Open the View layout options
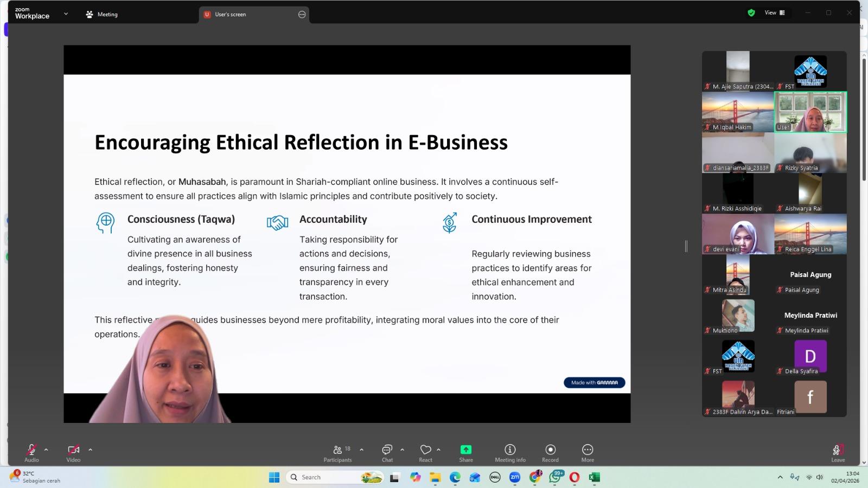The width and height of the screenshot is (868, 488). [x=775, y=13]
